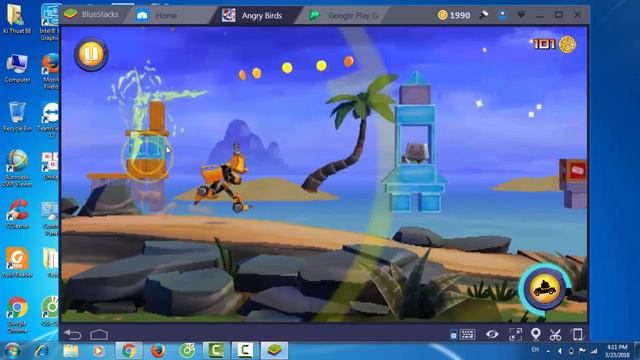Select the Ki Thuat 88 folder icon
Viewport: 640px width, 360px height.
point(17,19)
